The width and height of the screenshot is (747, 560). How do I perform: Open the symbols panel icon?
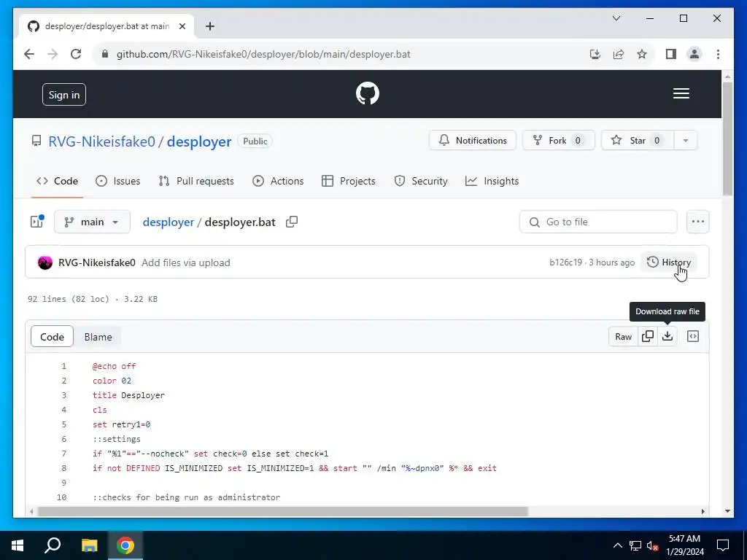[693, 336]
